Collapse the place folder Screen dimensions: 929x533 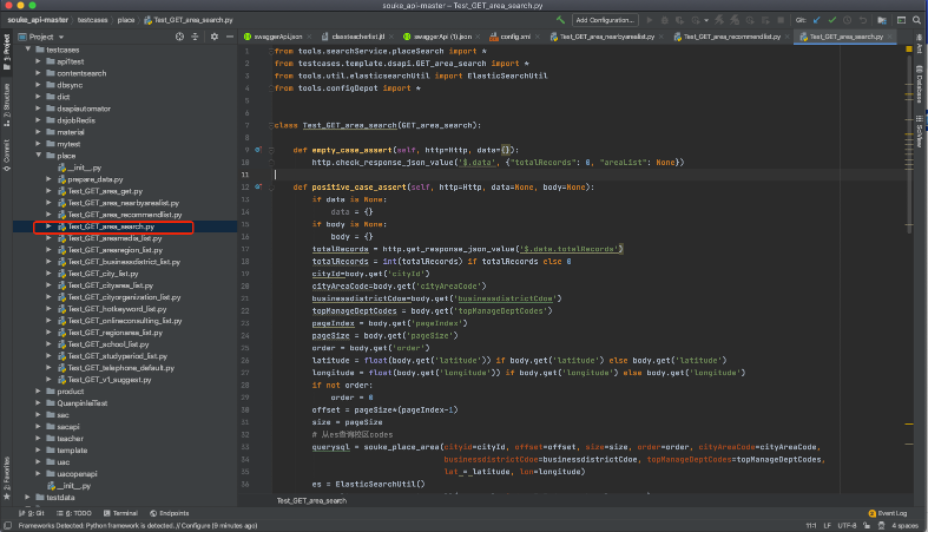[x=39, y=155]
